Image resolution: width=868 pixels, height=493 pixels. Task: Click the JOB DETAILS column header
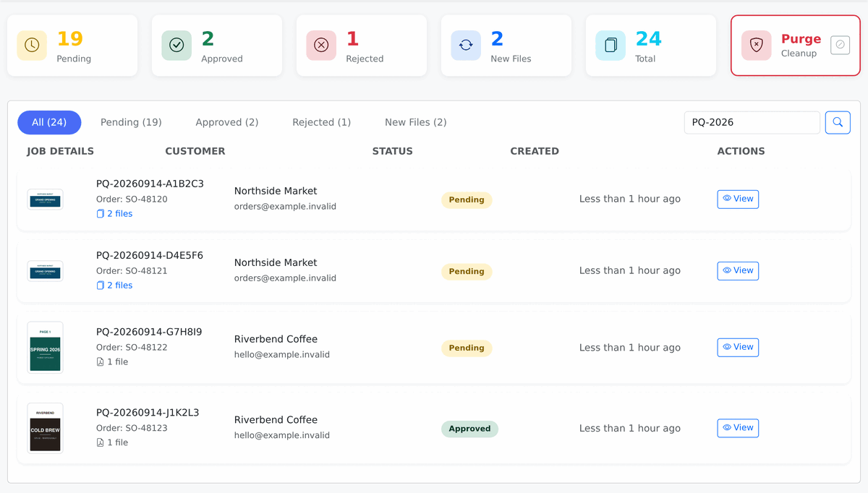click(61, 151)
